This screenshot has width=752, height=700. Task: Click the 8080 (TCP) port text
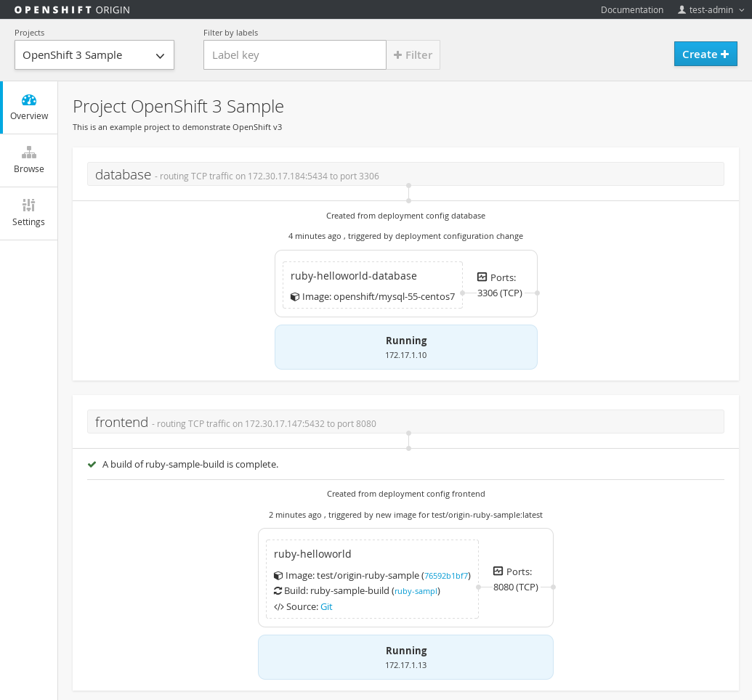pos(516,587)
